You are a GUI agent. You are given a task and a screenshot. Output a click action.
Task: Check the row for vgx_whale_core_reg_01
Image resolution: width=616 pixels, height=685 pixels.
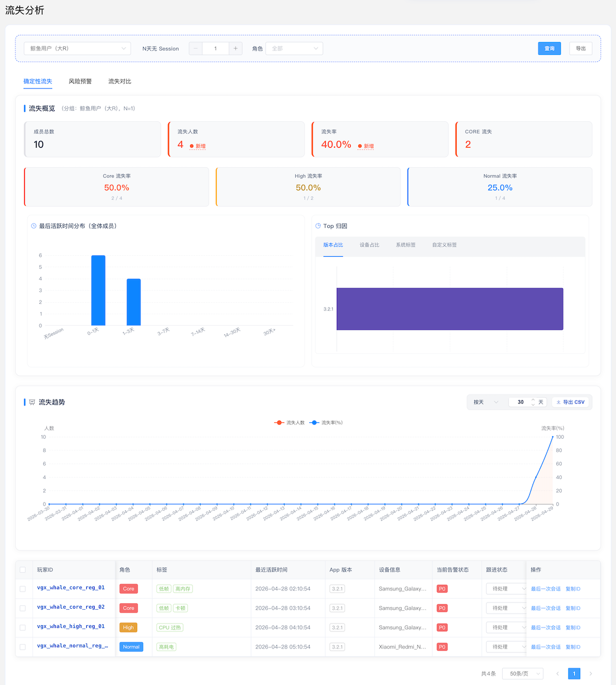point(23,589)
